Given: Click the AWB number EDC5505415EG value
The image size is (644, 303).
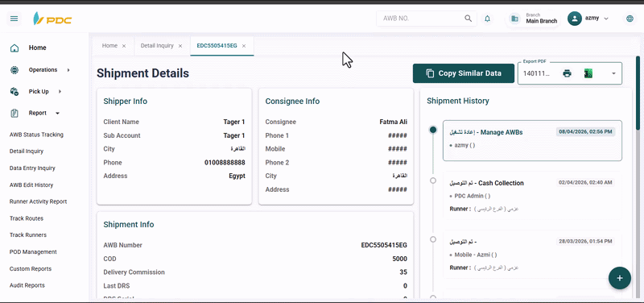Looking at the screenshot, I should 384,246.
